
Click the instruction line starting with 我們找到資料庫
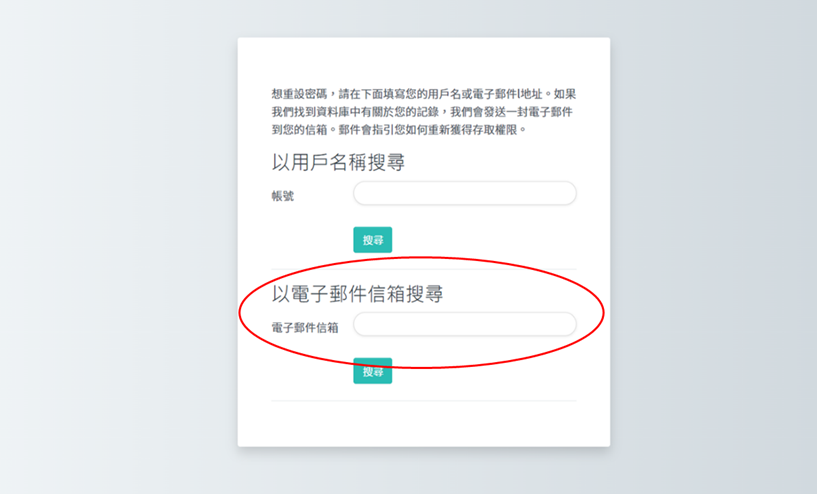tap(424, 112)
